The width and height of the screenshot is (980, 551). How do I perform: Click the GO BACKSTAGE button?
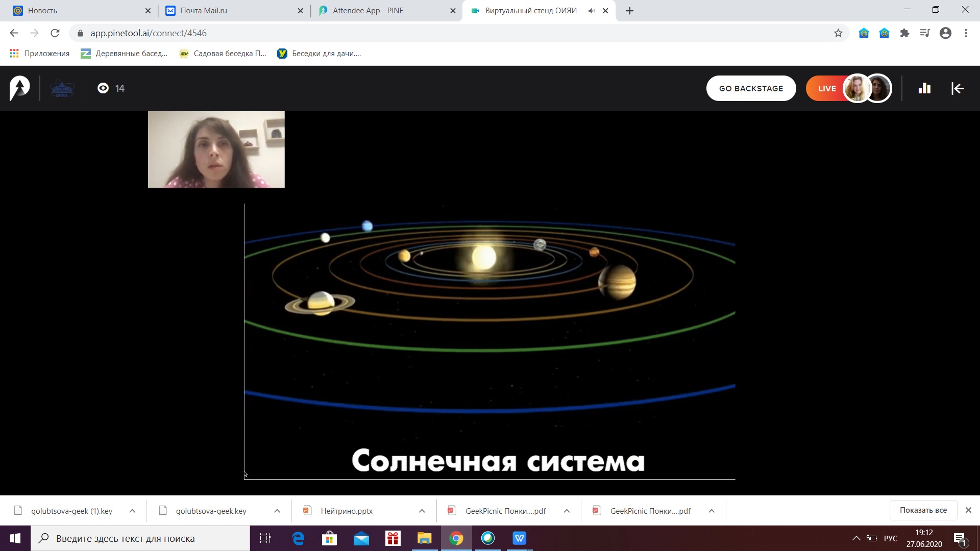click(x=751, y=88)
